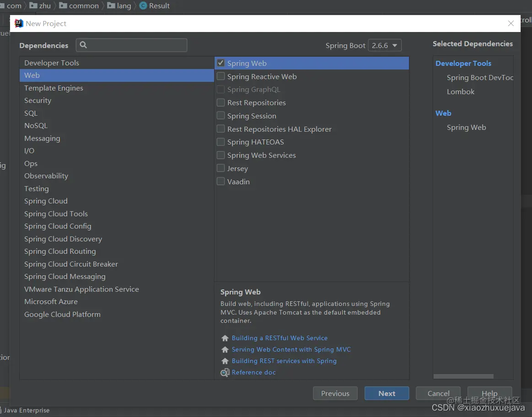Open Spring Cloud Discovery category

click(x=117, y=239)
